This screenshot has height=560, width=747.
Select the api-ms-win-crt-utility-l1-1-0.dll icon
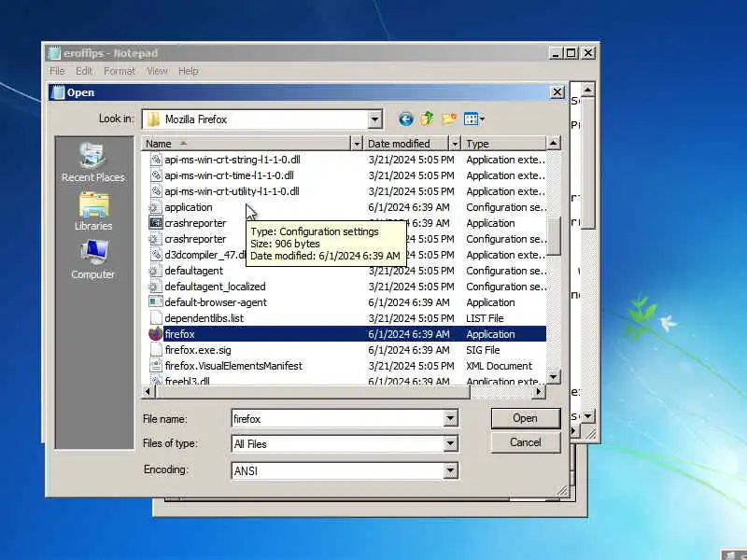pyautogui.click(x=155, y=191)
